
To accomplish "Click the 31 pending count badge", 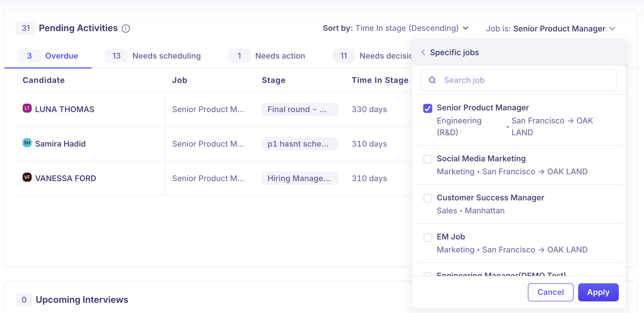I will 26,28.
